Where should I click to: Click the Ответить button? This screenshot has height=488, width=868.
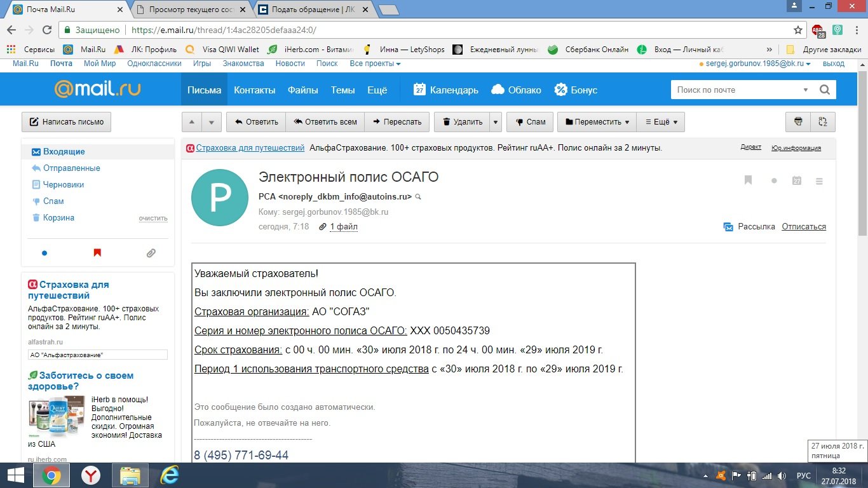pyautogui.click(x=256, y=122)
